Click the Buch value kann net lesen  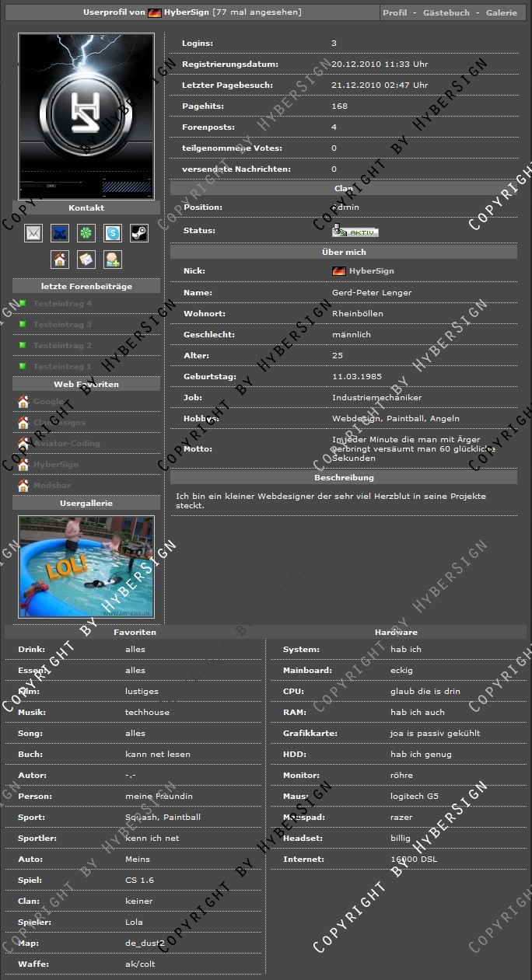point(158,755)
